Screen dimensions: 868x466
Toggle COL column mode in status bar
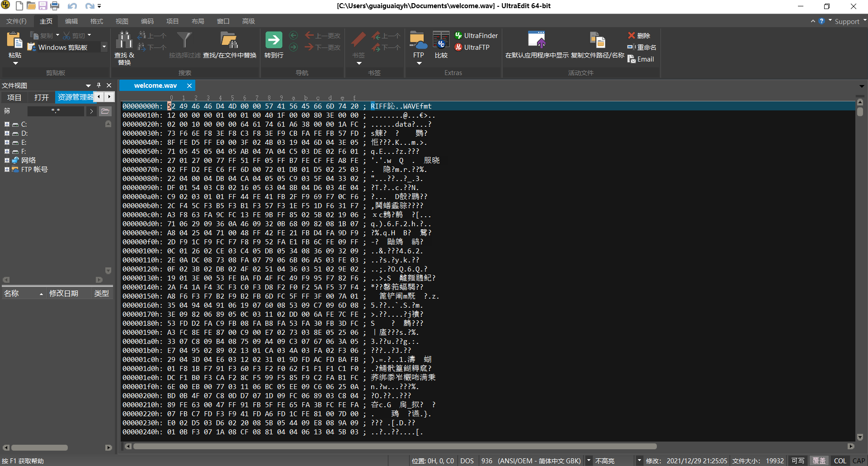tap(840, 461)
